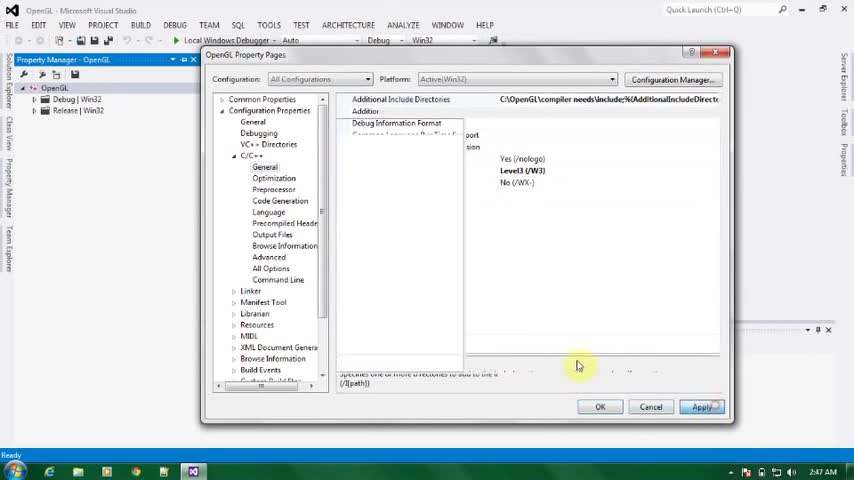The image size is (854, 480).
Task: Expand the Linker node
Action: 234,291
